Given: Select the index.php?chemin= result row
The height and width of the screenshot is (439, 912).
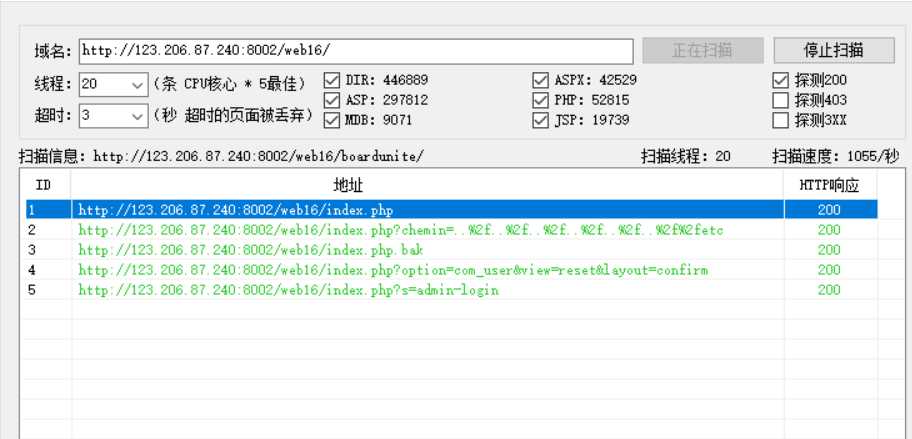Looking at the screenshot, I should coord(451,230).
